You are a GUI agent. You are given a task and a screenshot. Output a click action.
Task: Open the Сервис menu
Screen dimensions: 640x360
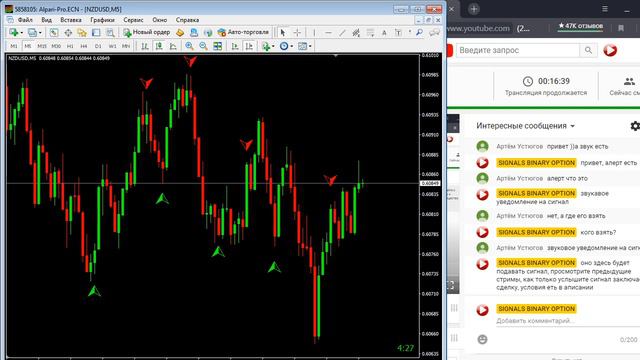(x=133, y=20)
